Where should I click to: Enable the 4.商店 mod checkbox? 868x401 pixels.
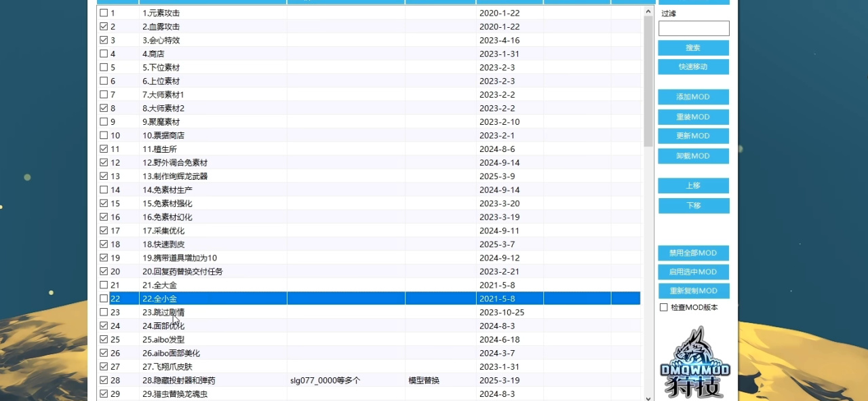pos(104,54)
